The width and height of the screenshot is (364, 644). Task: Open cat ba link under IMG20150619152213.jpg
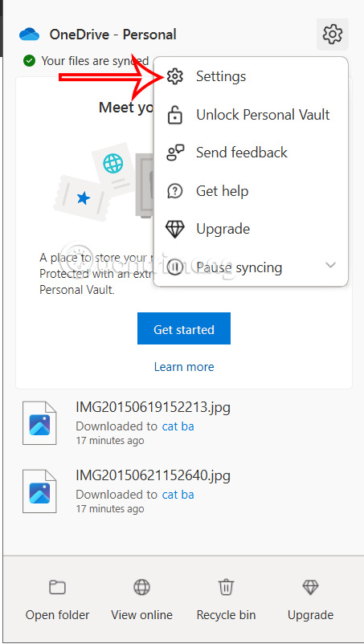(178, 426)
